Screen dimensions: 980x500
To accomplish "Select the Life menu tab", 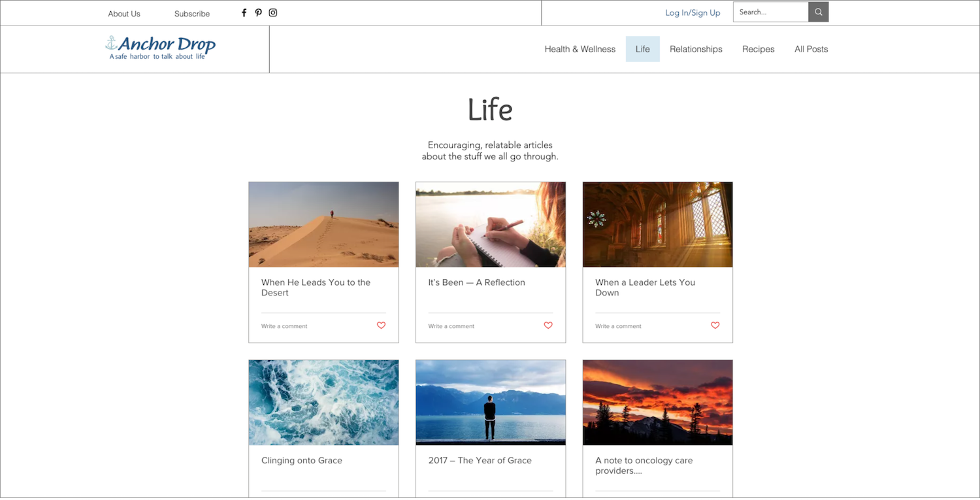I will coord(643,49).
